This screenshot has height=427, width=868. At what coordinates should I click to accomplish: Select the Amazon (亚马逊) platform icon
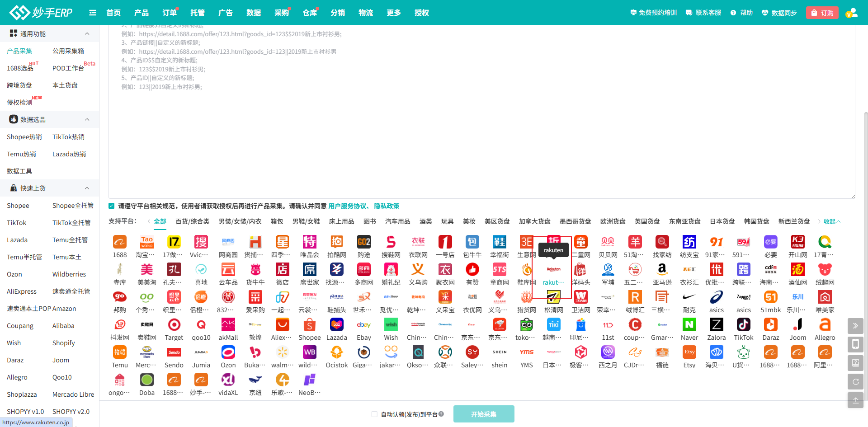pyautogui.click(x=662, y=270)
